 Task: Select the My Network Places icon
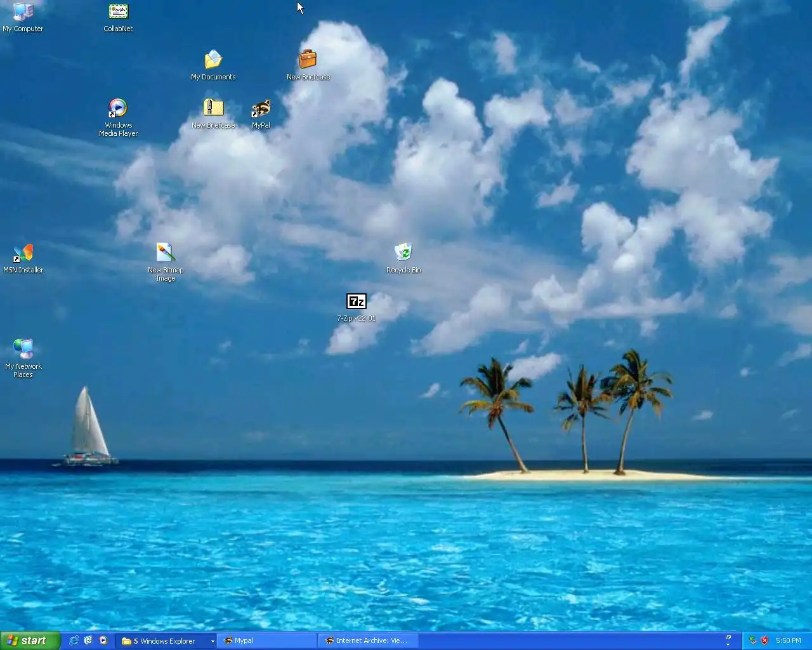coord(23,349)
